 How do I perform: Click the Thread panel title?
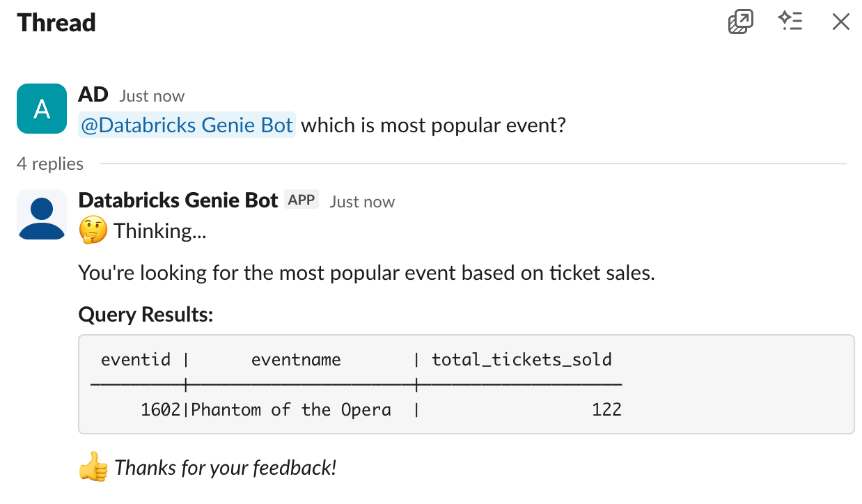[x=56, y=23]
